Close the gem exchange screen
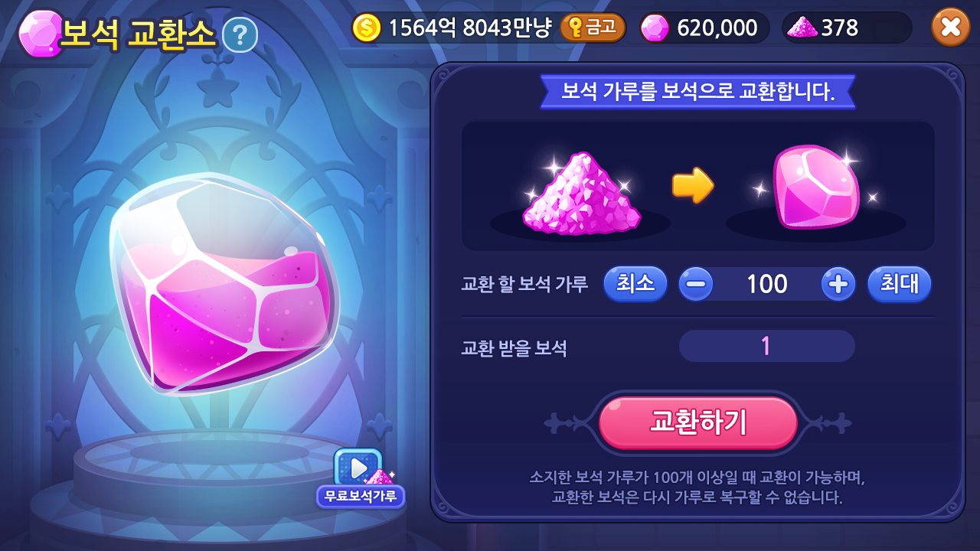The image size is (980, 551). coord(950,28)
